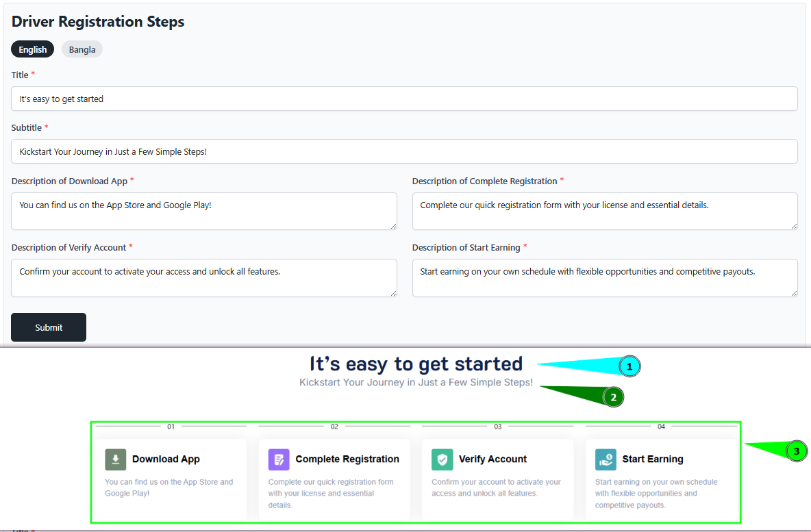Edit the Description of Start Earning textarea
Viewport: 811px width, 532px height.
pos(605,278)
